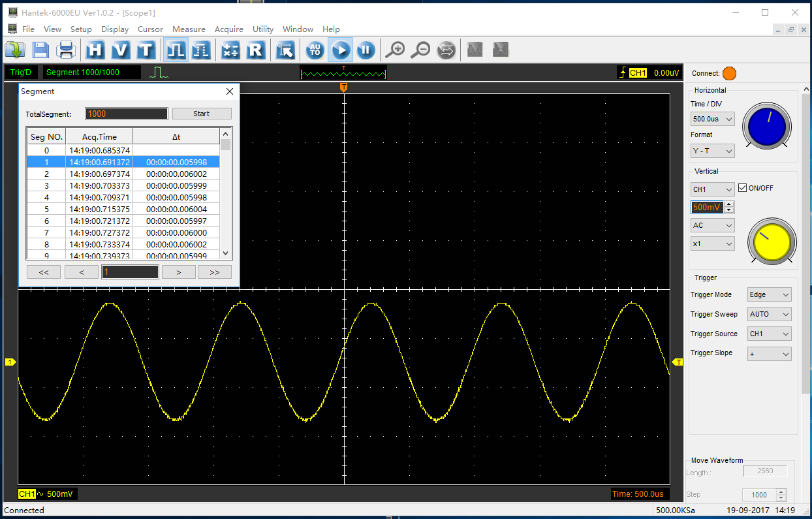Open the Measure menu
Image resolution: width=812 pixels, height=519 pixels.
189,29
